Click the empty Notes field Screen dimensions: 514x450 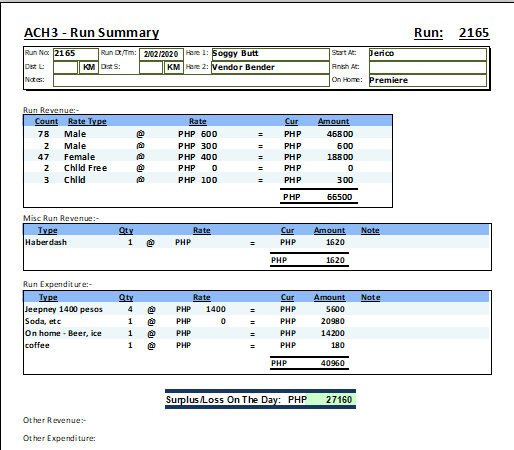click(x=191, y=80)
